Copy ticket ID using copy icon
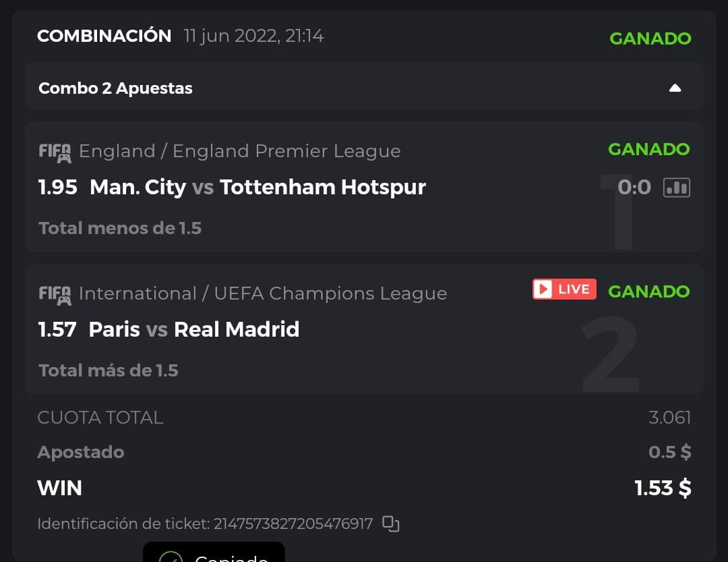Screen dimensions: 728x562 pyautogui.click(x=391, y=524)
